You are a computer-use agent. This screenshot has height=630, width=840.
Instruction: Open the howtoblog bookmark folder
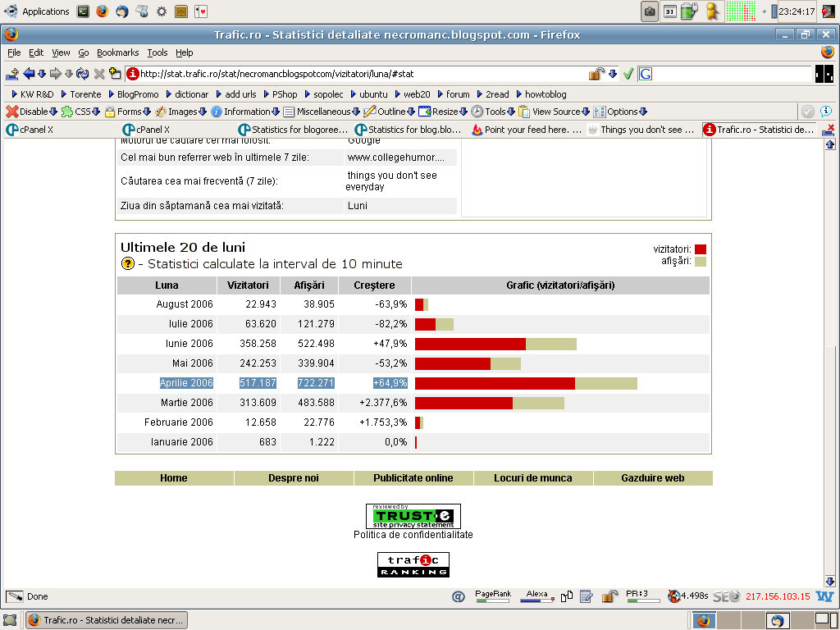(541, 94)
